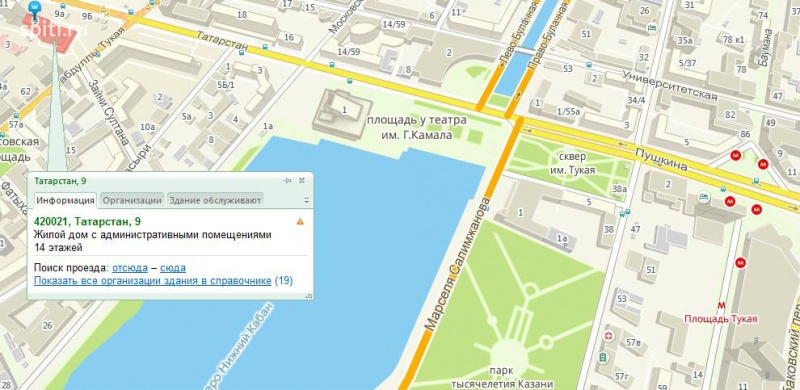800x390 pixels.
Task: Click the blue pin marker on map
Action: click(x=35, y=8)
